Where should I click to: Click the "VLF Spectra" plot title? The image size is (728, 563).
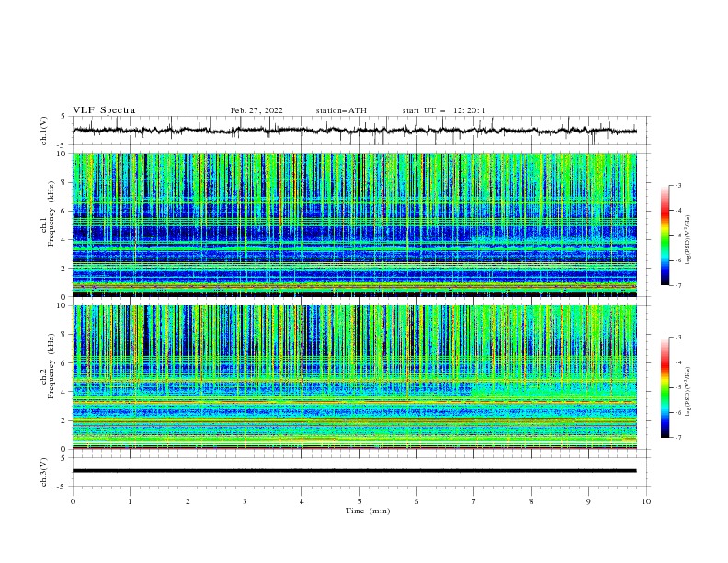click(104, 110)
